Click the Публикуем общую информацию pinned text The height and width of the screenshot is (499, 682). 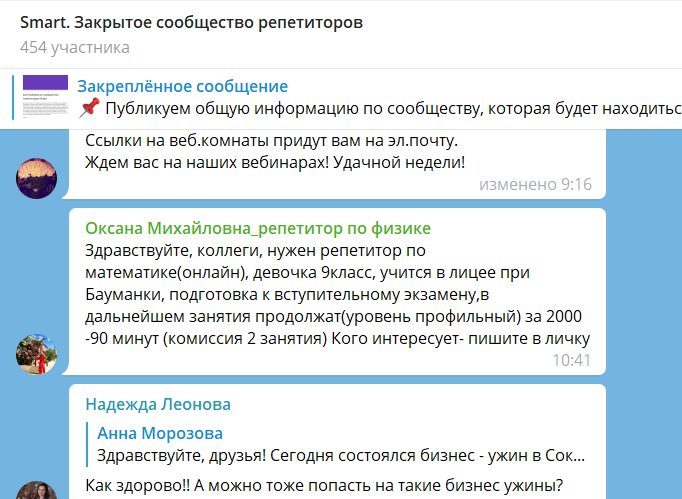[394, 108]
